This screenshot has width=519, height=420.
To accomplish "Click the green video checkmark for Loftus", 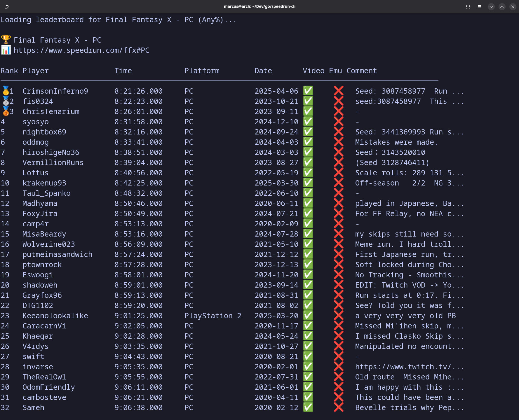I will (x=308, y=172).
